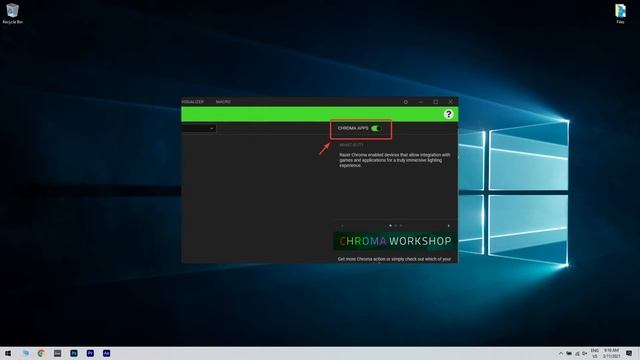The image size is (640, 360).
Task: Switch to the Visualizer tab
Action: click(x=192, y=102)
